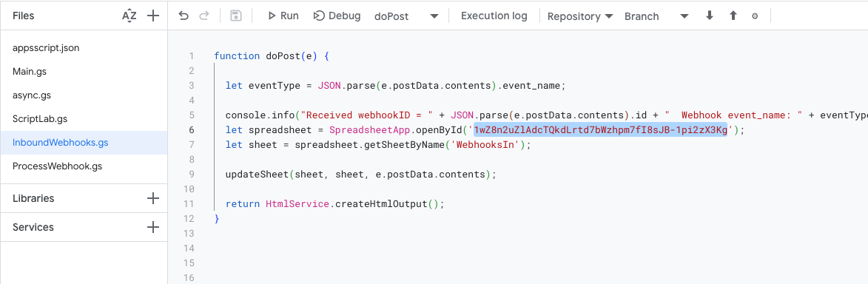Click console.info on line 5
Screen dimensions: 868x284
[x=260, y=115]
